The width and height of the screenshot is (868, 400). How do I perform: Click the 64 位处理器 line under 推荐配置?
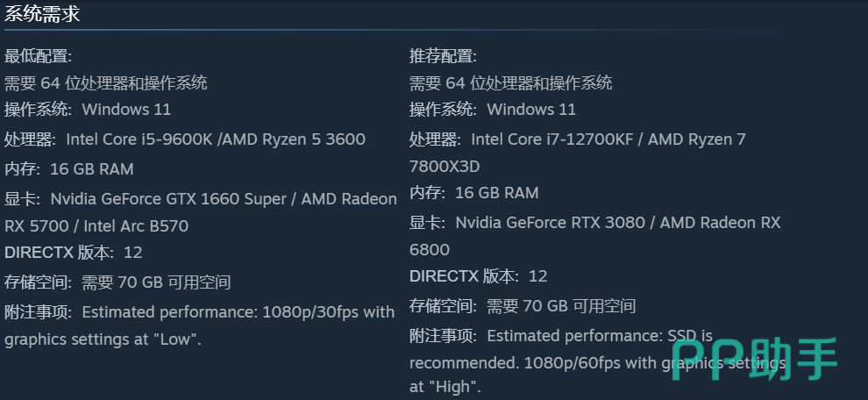coord(511,83)
